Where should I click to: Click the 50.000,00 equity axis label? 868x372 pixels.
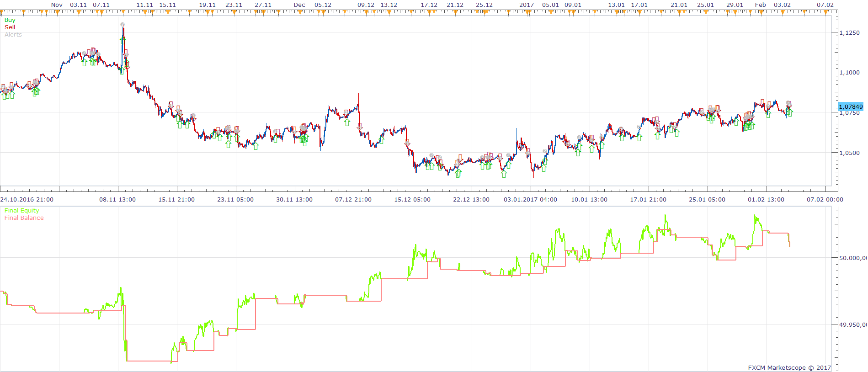[853, 258]
